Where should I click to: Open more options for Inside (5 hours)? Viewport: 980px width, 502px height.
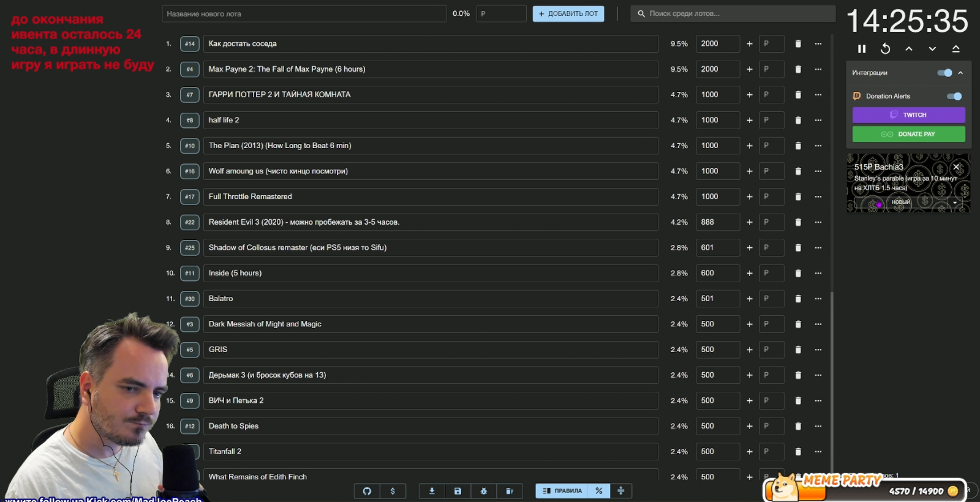[x=818, y=273]
